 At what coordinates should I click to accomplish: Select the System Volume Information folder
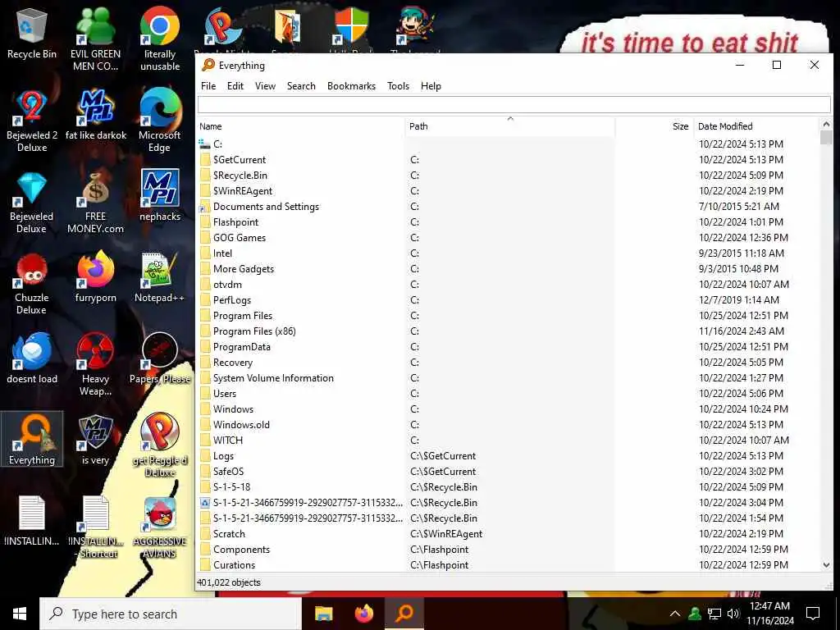(508, 377)
